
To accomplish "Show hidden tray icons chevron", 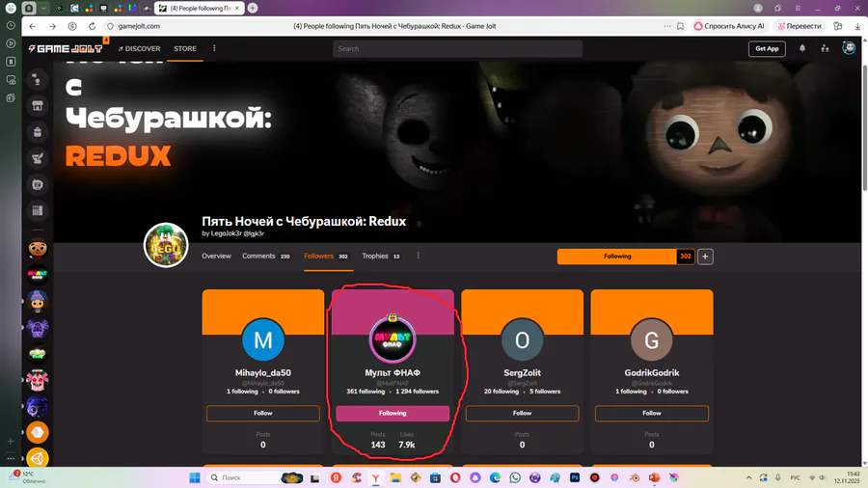I will 748,477.
